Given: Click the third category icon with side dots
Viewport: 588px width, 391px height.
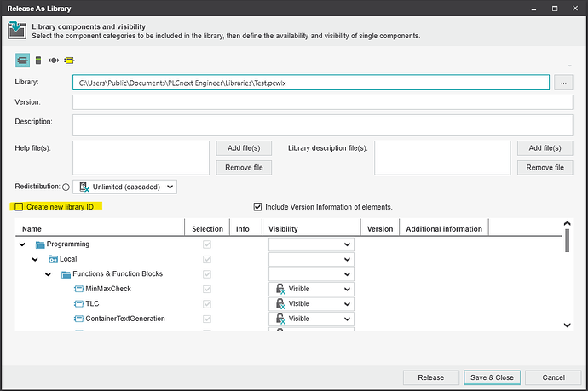Looking at the screenshot, I should (x=54, y=60).
